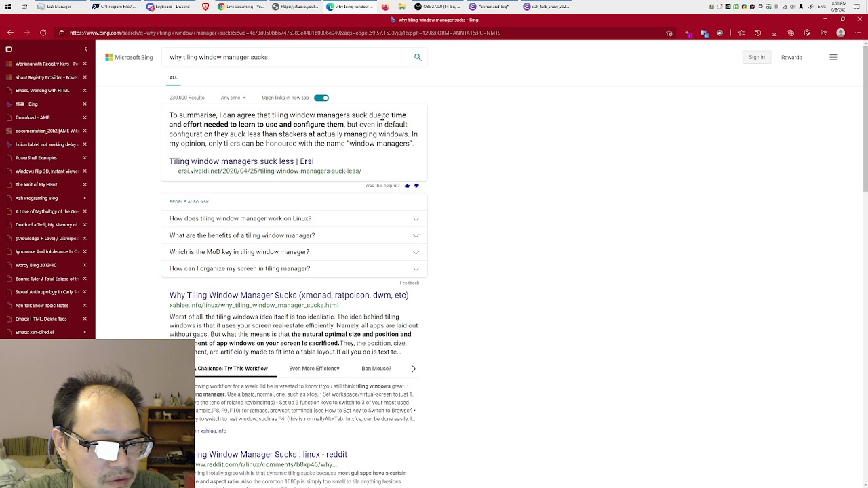Screen dimensions: 868x488
Task: Open ersi.vivaldi.net URL link
Action: click(270, 171)
